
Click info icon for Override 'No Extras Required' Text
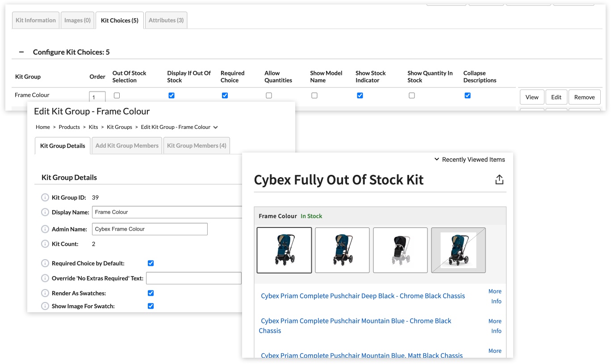click(x=45, y=278)
